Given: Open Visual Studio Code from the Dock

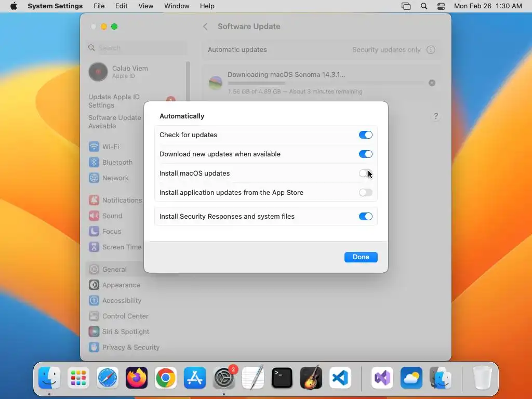Looking at the screenshot, I should pyautogui.click(x=340, y=378).
